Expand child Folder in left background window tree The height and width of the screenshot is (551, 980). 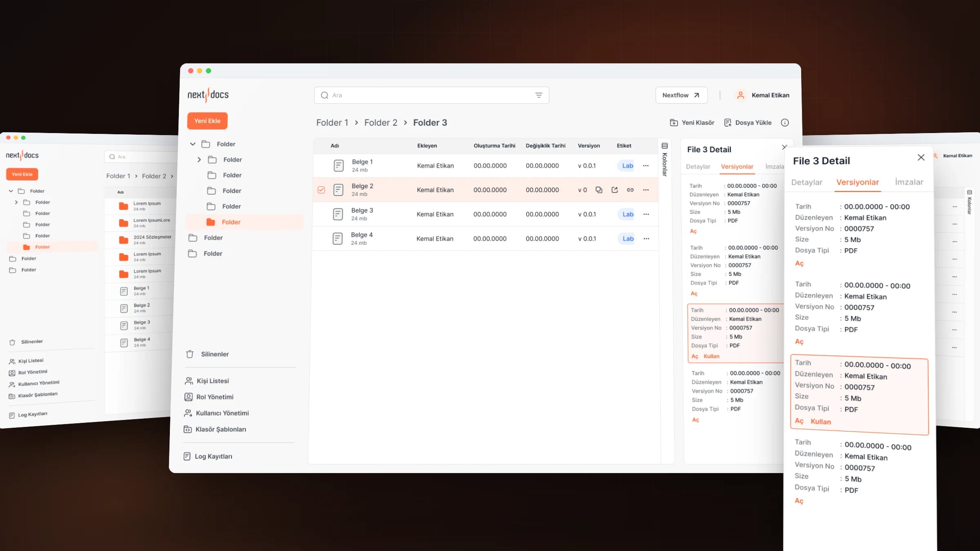click(x=16, y=202)
